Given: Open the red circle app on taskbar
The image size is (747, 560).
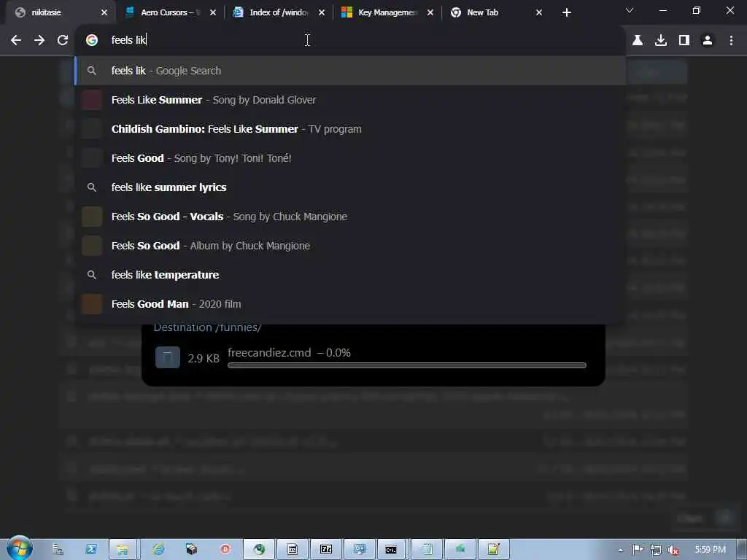Looking at the screenshot, I should [225, 550].
